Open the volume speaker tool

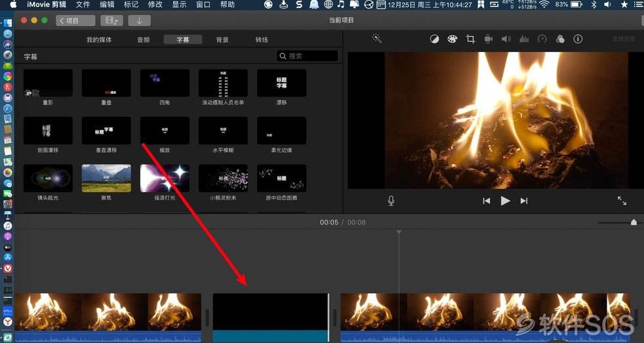506,39
